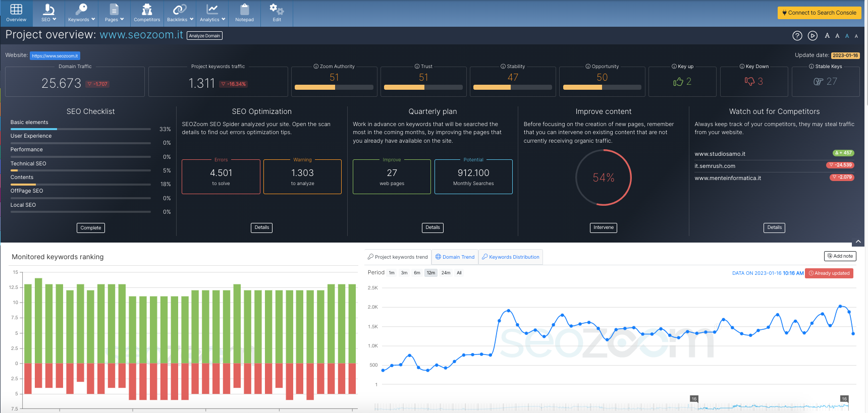Viewport: 868px width, 413px height.
Task: Select the 6m period option
Action: tap(417, 273)
